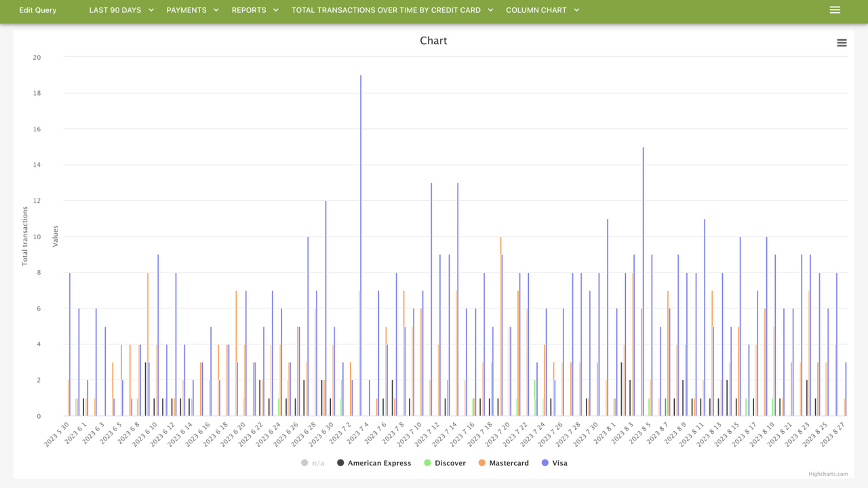Expand the REPORTS dropdown

coord(255,10)
